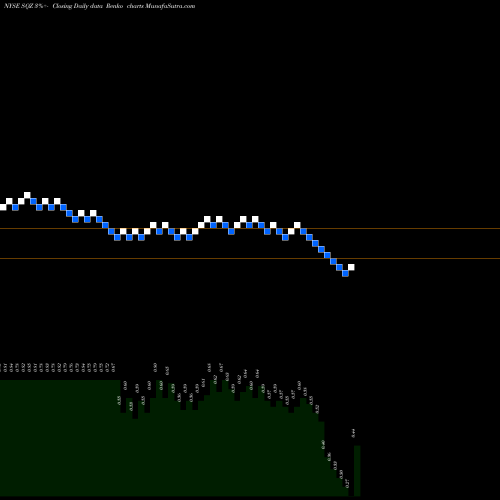Click the highest white Renko brick

tap(27, 195)
